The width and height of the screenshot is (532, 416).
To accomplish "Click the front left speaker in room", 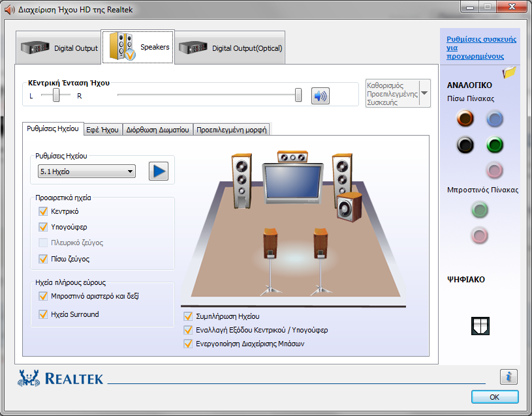I will pyautogui.click(x=242, y=181).
